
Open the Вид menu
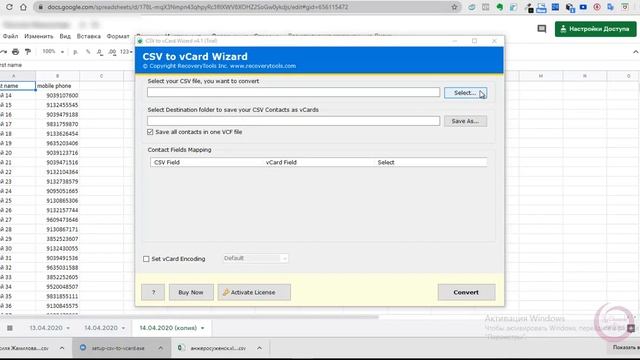click(x=65, y=36)
